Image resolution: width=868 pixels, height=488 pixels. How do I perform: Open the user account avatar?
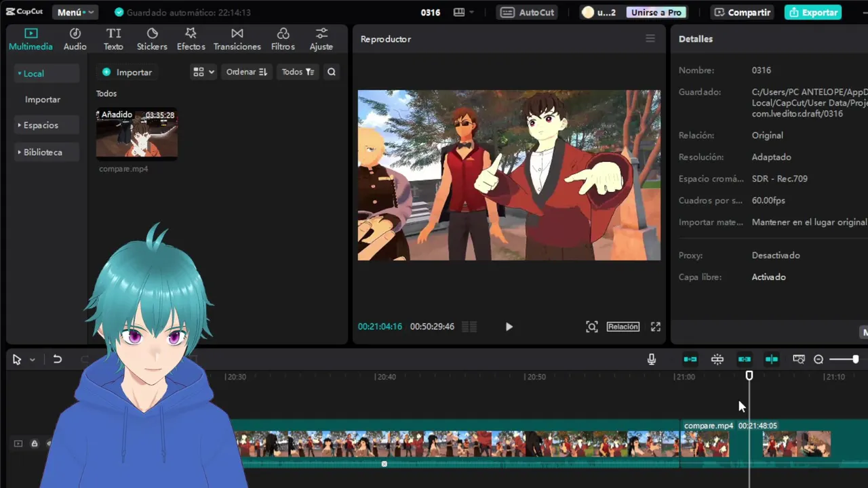click(x=588, y=12)
